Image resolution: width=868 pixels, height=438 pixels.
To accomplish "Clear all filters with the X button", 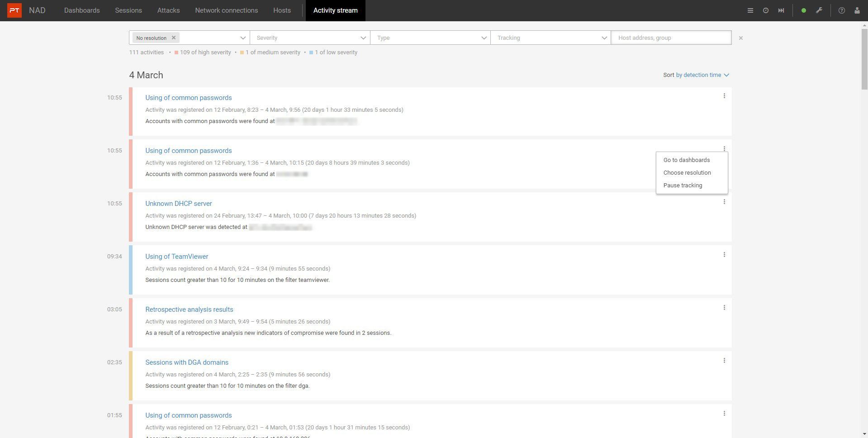I will (x=741, y=38).
